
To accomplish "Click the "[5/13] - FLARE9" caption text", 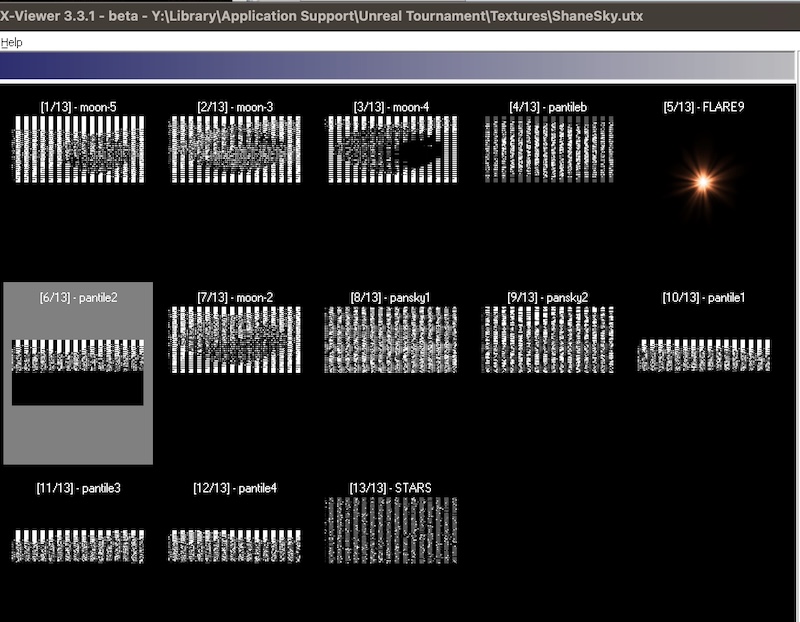I will pyautogui.click(x=704, y=107).
